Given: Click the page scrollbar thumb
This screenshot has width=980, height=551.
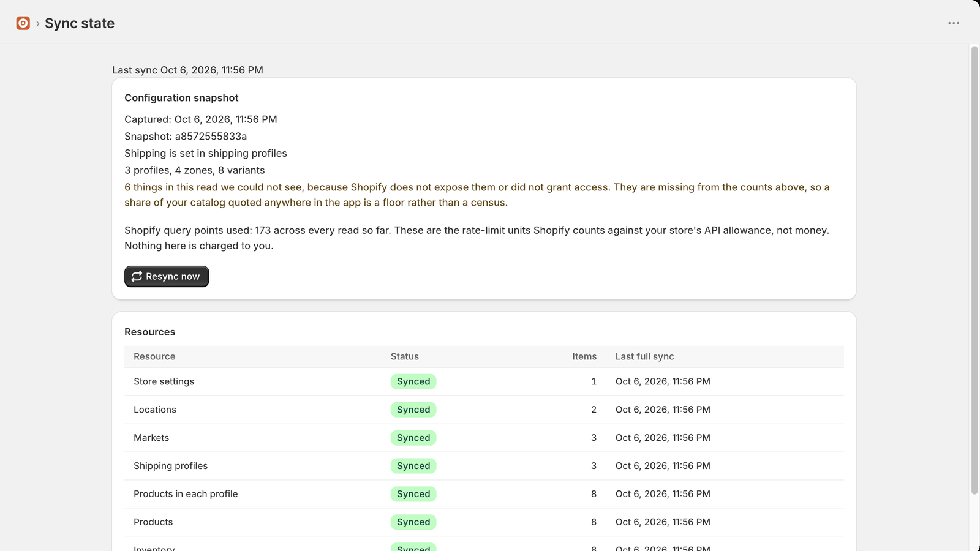Looking at the screenshot, I should (x=974, y=270).
